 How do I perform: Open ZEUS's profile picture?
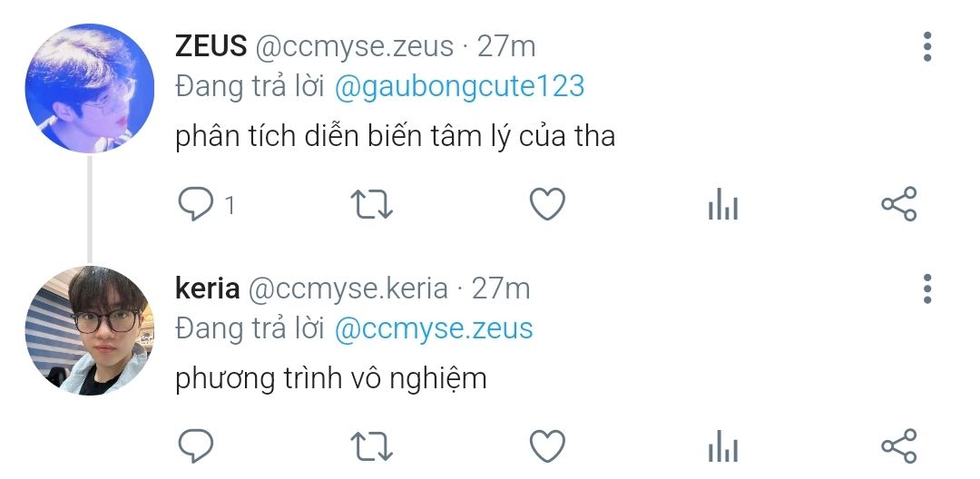point(89,88)
